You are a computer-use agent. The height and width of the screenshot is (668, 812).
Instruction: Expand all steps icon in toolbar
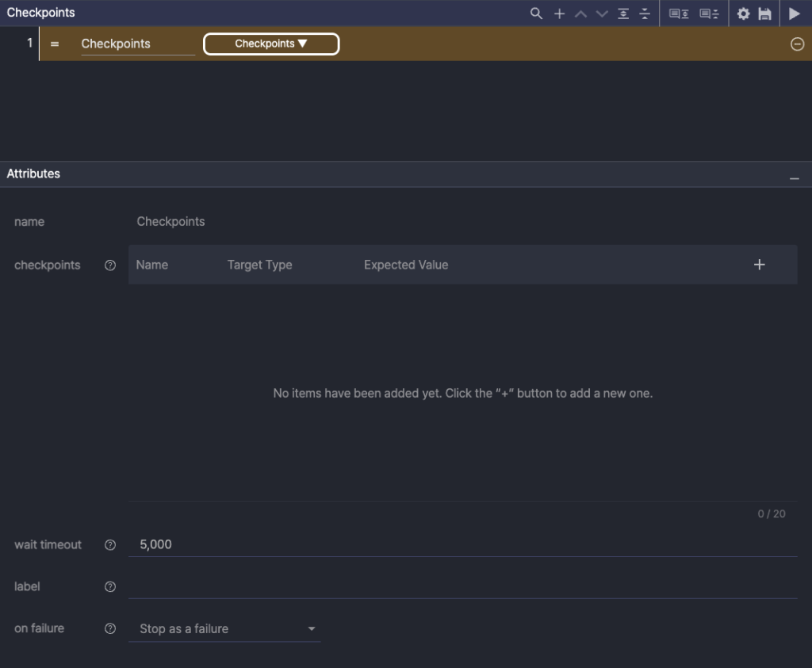pos(624,13)
